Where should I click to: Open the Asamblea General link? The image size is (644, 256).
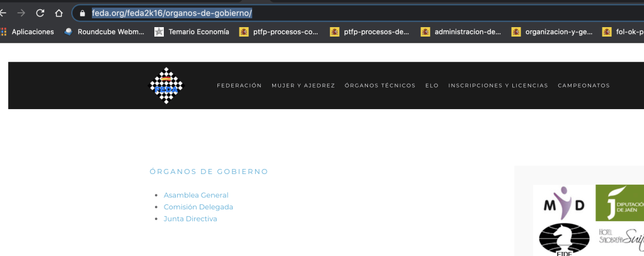(x=196, y=195)
